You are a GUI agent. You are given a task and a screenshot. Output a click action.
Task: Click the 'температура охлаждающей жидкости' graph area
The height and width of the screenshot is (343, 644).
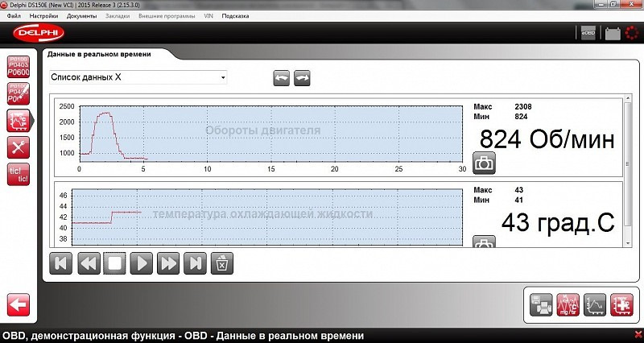click(x=267, y=217)
